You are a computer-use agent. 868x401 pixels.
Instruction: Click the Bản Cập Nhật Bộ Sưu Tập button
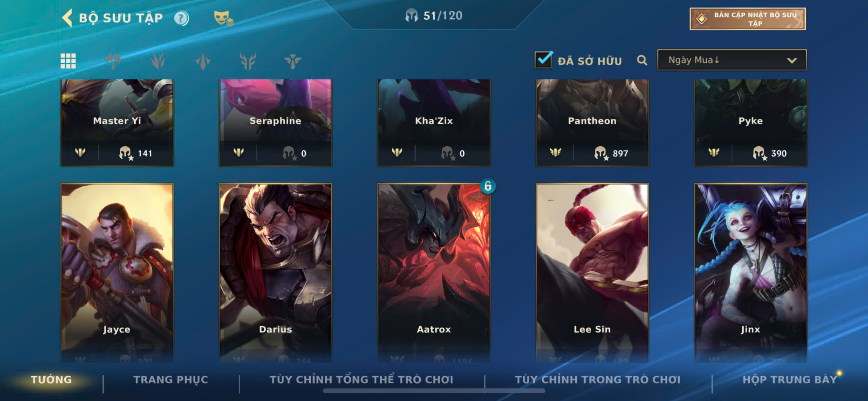pyautogui.click(x=748, y=19)
